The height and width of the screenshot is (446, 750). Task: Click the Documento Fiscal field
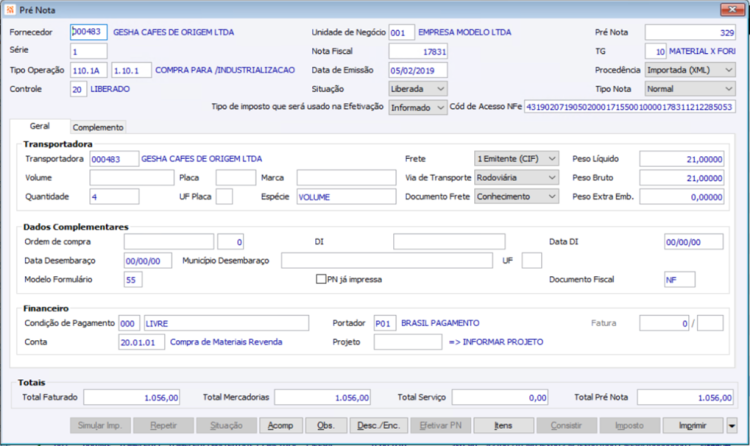680,279
